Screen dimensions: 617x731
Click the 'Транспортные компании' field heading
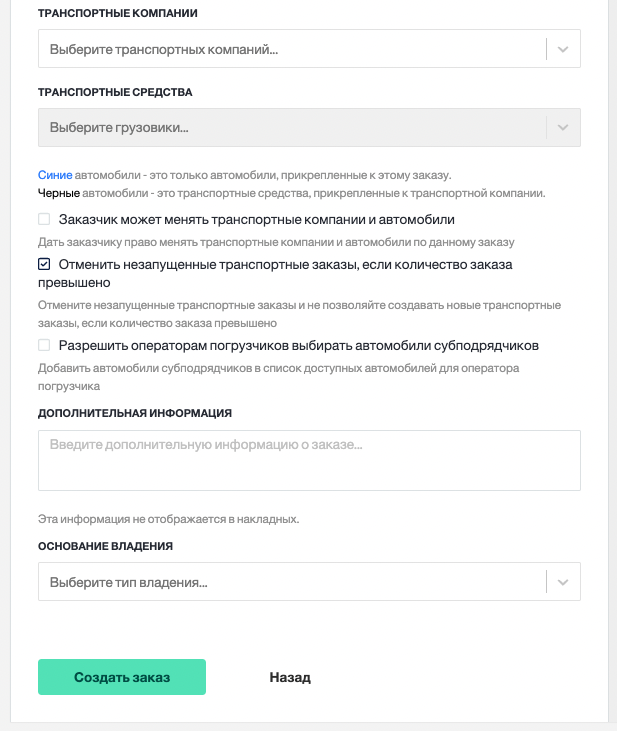tap(118, 13)
